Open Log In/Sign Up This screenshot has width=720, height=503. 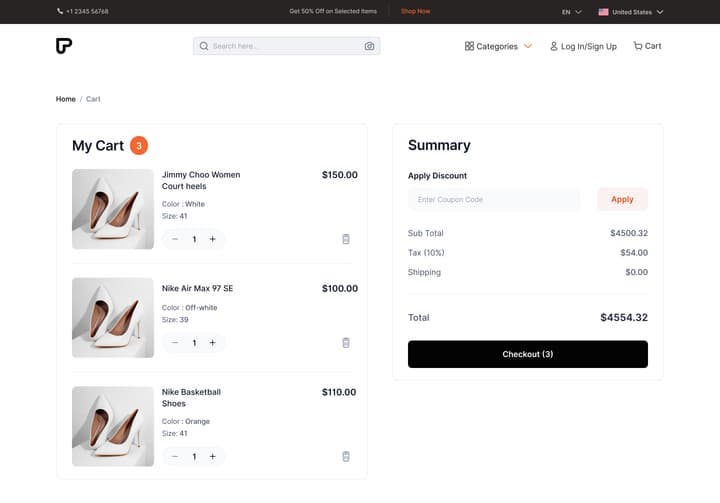click(x=583, y=46)
